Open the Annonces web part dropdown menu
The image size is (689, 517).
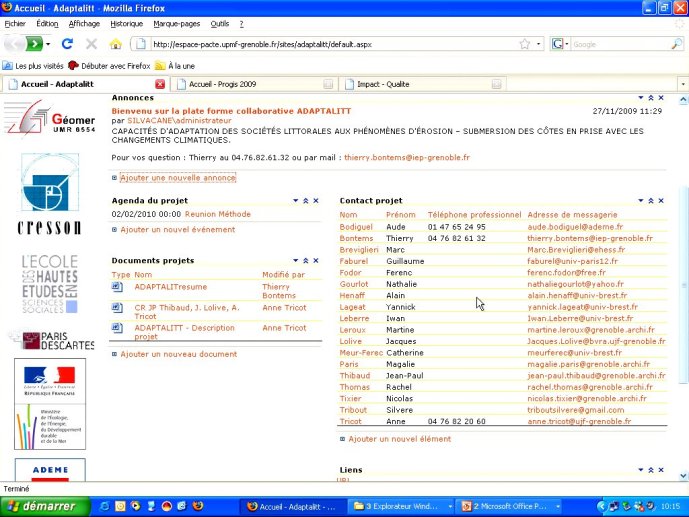tap(641, 98)
